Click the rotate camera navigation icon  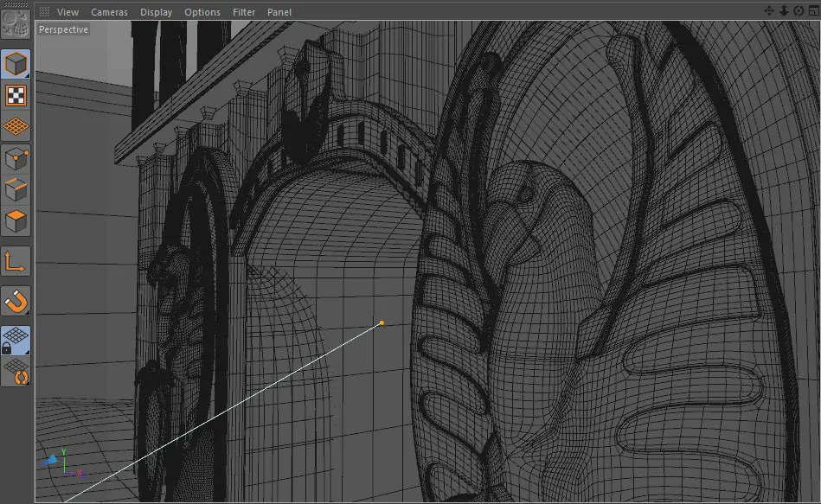[x=799, y=10]
